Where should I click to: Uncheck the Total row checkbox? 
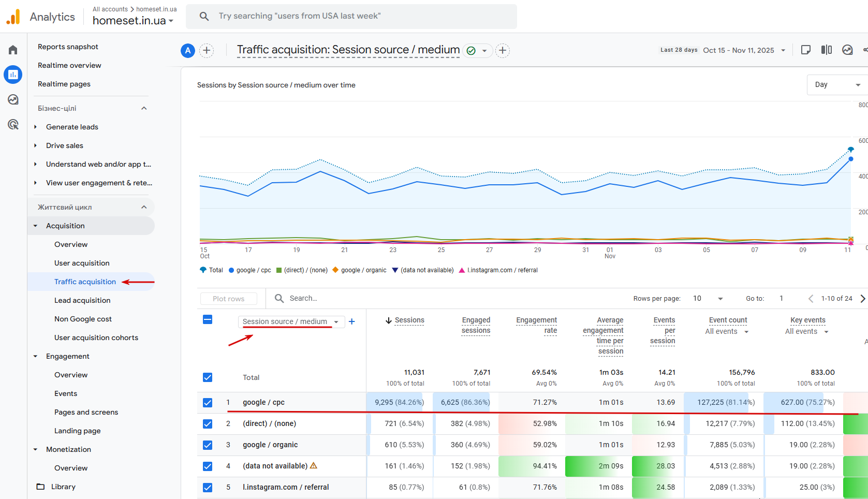pos(208,377)
